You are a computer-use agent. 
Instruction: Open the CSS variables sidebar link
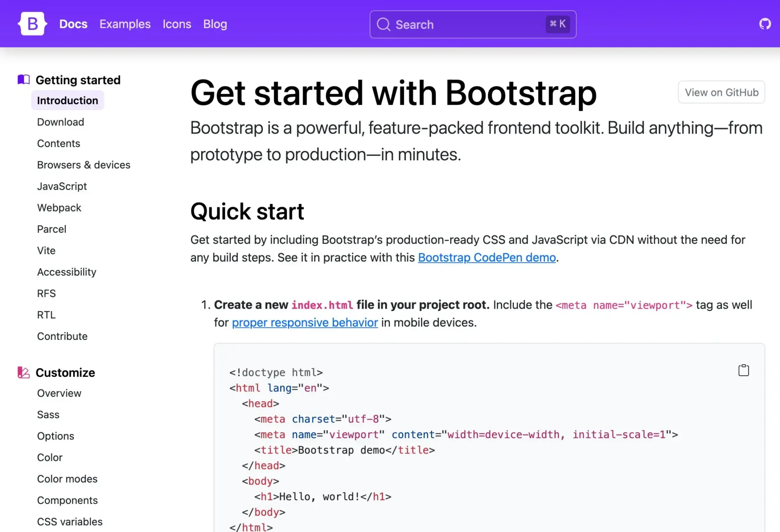[x=70, y=522]
